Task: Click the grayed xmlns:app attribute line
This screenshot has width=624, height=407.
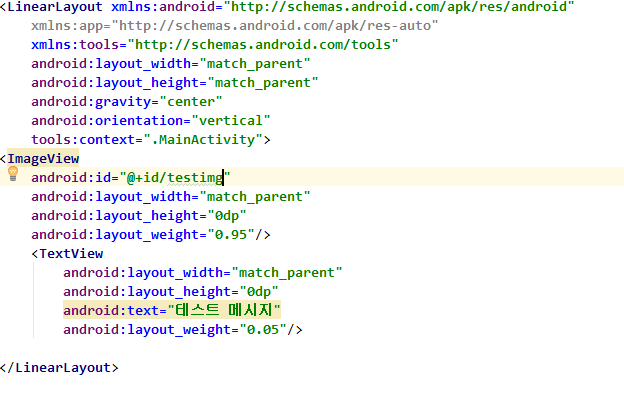Action: [x=235, y=26]
